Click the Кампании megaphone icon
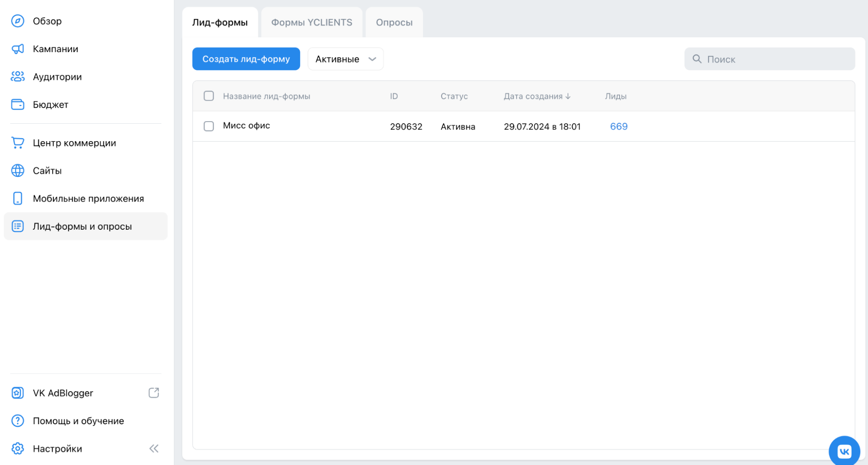The width and height of the screenshot is (868, 465). [17, 49]
